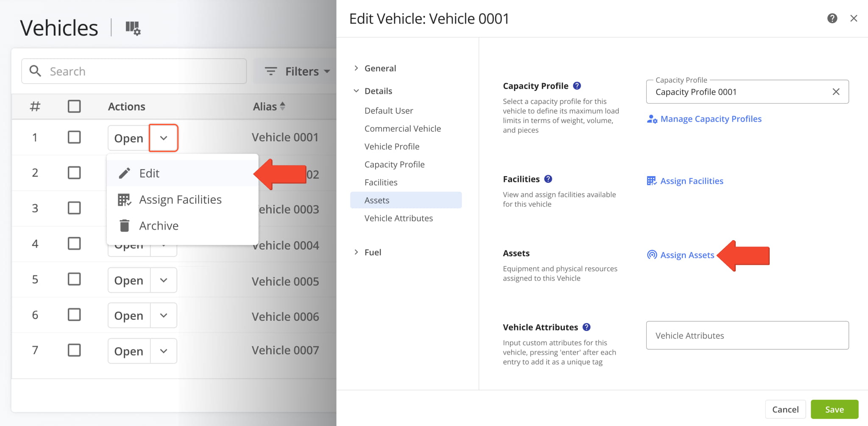Check the box for row 5
Viewport: 868px width, 426px height.
point(74,279)
